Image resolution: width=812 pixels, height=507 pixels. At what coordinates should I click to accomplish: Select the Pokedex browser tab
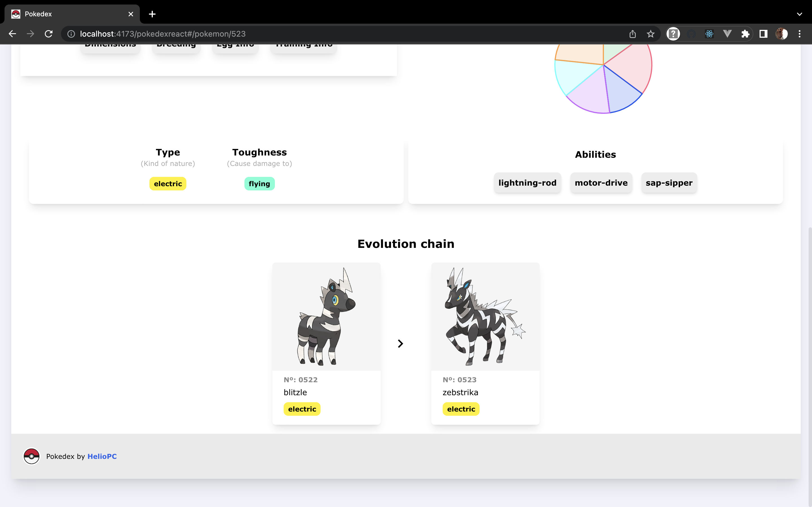tap(67, 14)
